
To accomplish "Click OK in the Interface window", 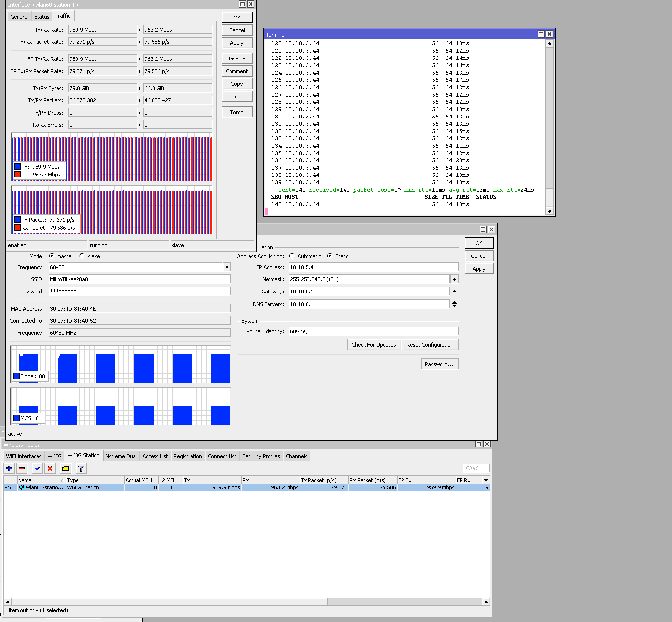I will 237,18.
